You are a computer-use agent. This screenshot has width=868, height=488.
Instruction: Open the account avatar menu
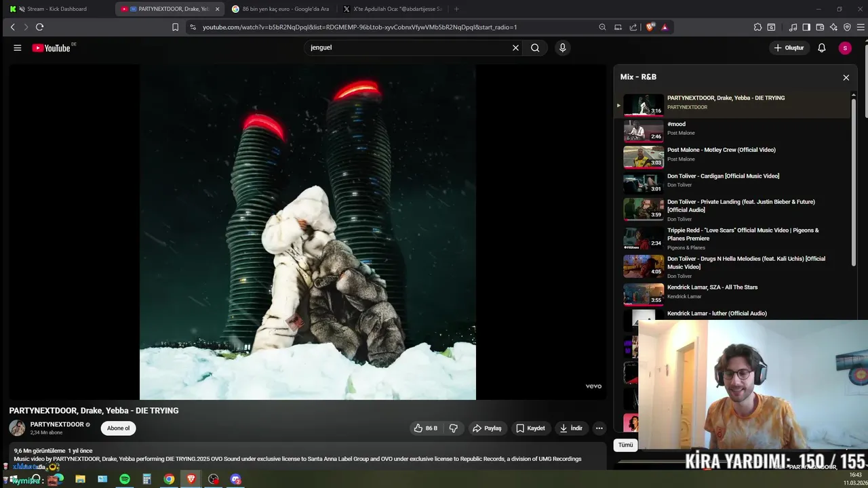coord(845,48)
